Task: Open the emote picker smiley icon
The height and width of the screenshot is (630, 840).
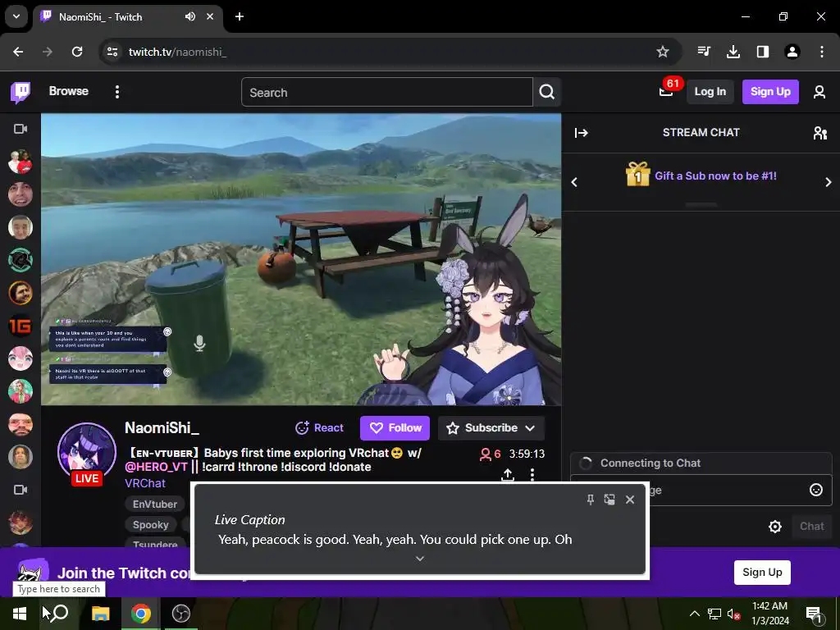Action: pos(816,490)
